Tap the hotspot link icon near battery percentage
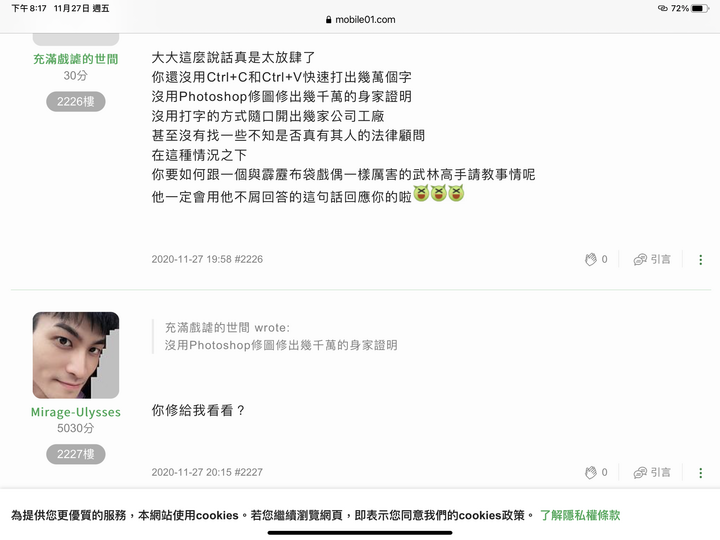Viewport: 720px width, 540px height. pyautogui.click(x=663, y=8)
